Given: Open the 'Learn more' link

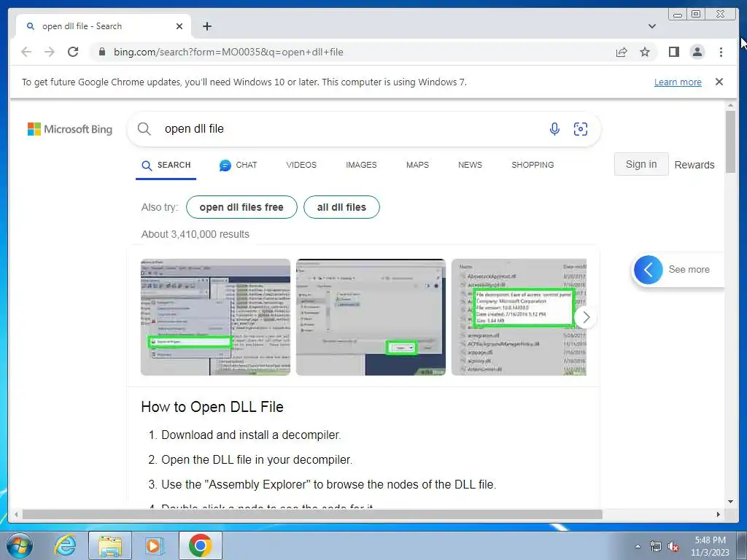Looking at the screenshot, I should pos(678,82).
